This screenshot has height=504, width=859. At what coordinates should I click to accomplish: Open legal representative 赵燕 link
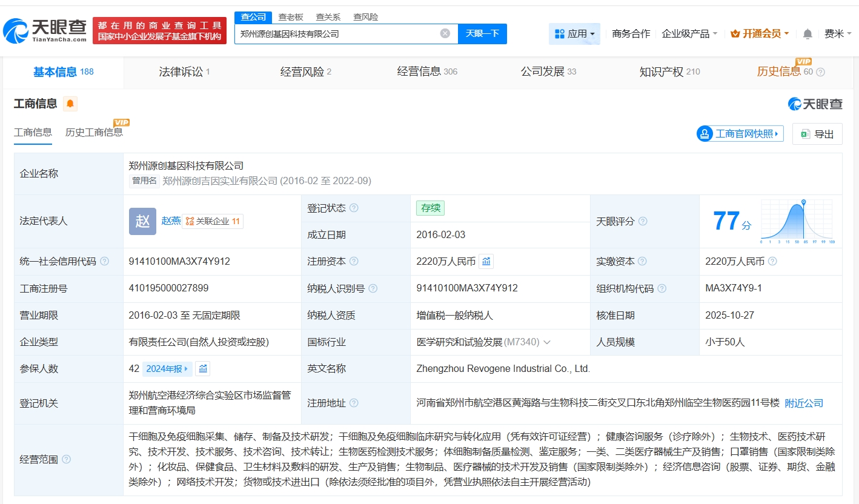point(171,221)
